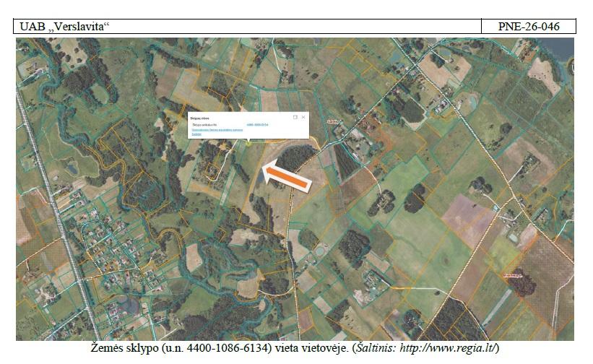The width and height of the screenshot is (593, 364).
Task: Maximize the parcel info popup
Action: tap(295, 117)
